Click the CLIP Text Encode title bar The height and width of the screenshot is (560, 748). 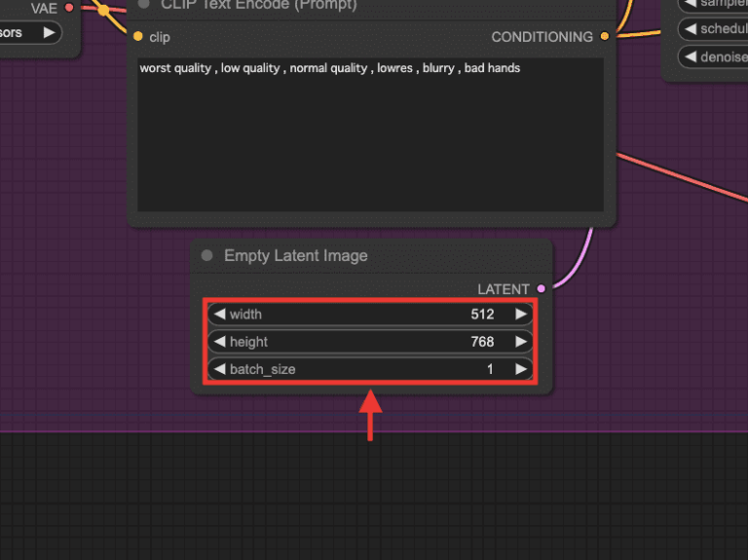[372, 5]
